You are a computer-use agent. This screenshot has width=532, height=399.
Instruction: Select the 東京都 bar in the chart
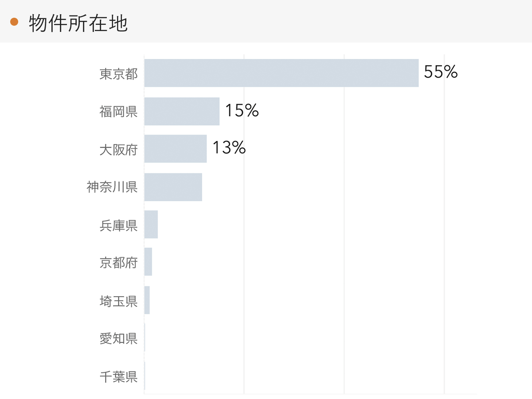tap(281, 73)
